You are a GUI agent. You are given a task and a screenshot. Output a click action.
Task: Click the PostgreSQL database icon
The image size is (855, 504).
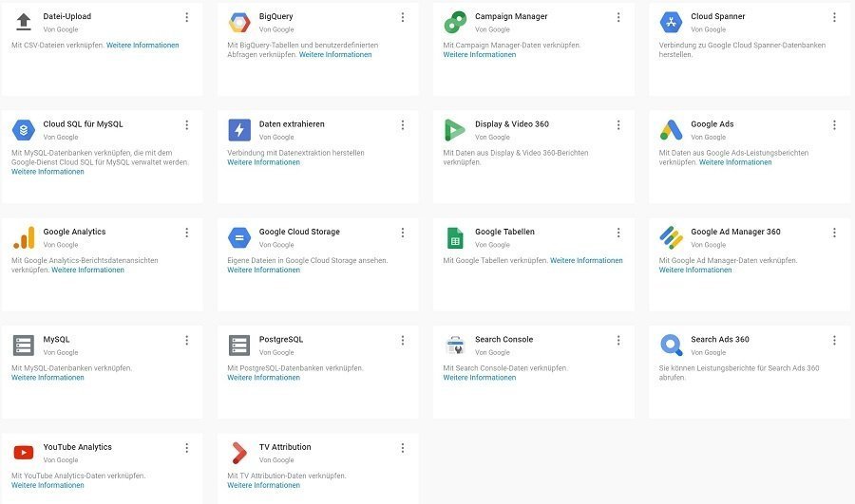coord(239,345)
